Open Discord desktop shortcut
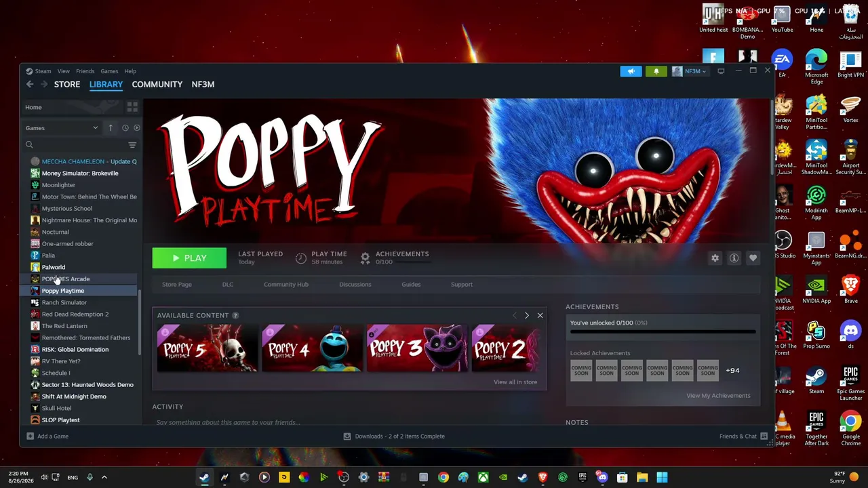 (850, 335)
